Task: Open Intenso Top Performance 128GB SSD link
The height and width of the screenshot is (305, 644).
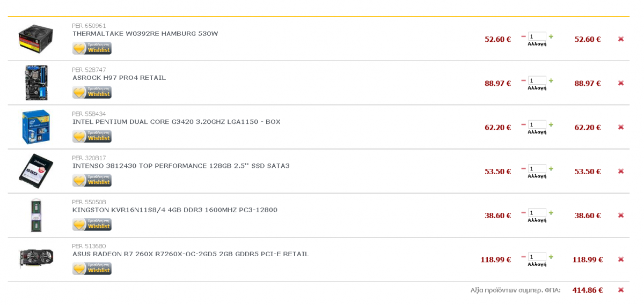Action: pyautogui.click(x=181, y=166)
